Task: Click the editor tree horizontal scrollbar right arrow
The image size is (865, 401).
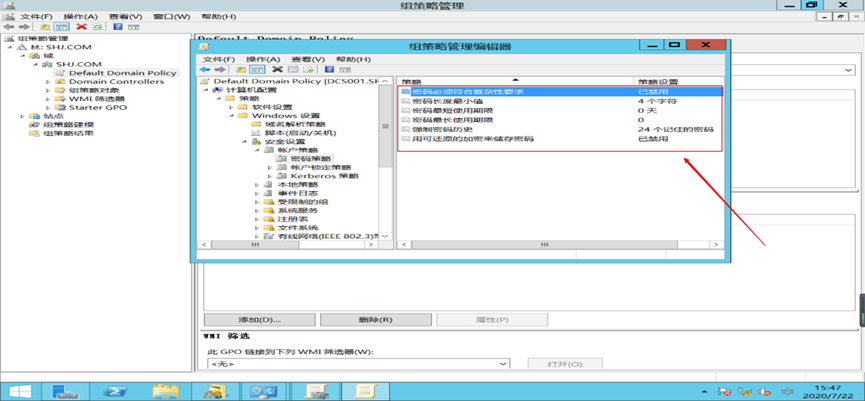Action: (373, 244)
